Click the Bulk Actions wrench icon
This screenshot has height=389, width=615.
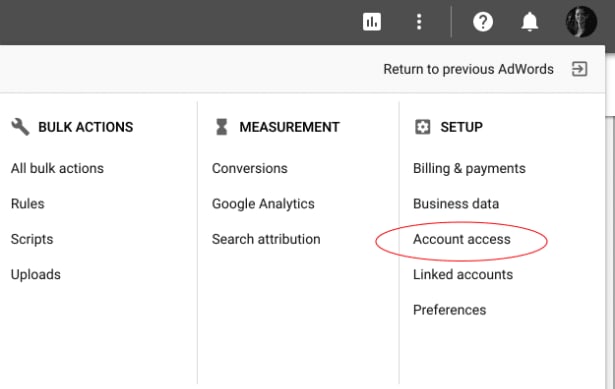point(20,127)
